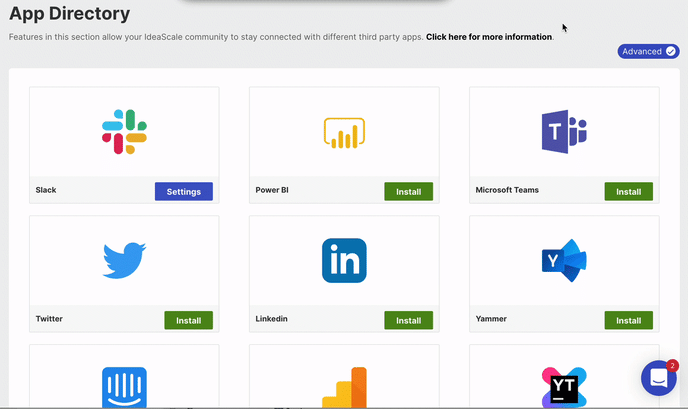Select the Microsoft Teams logo
688x409 pixels.
[564, 132]
